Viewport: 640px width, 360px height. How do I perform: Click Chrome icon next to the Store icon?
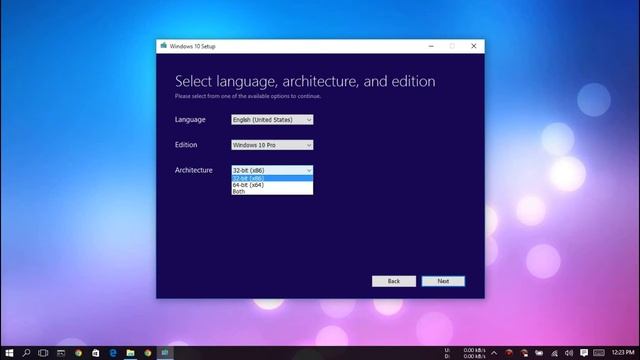(x=78, y=353)
